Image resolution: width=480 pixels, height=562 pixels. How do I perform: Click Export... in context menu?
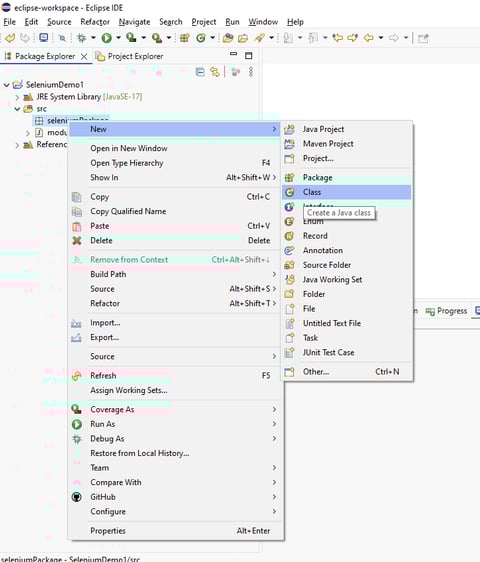[x=175, y=338]
